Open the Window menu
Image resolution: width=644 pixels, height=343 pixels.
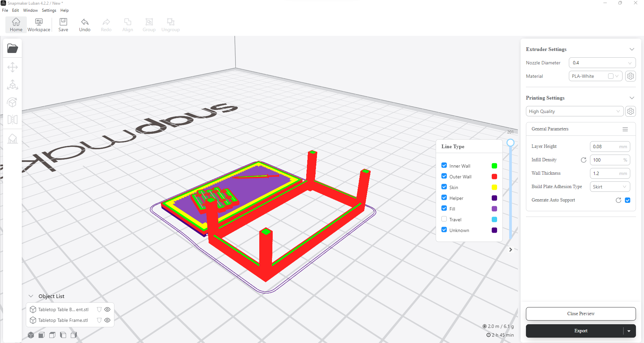tap(31, 10)
